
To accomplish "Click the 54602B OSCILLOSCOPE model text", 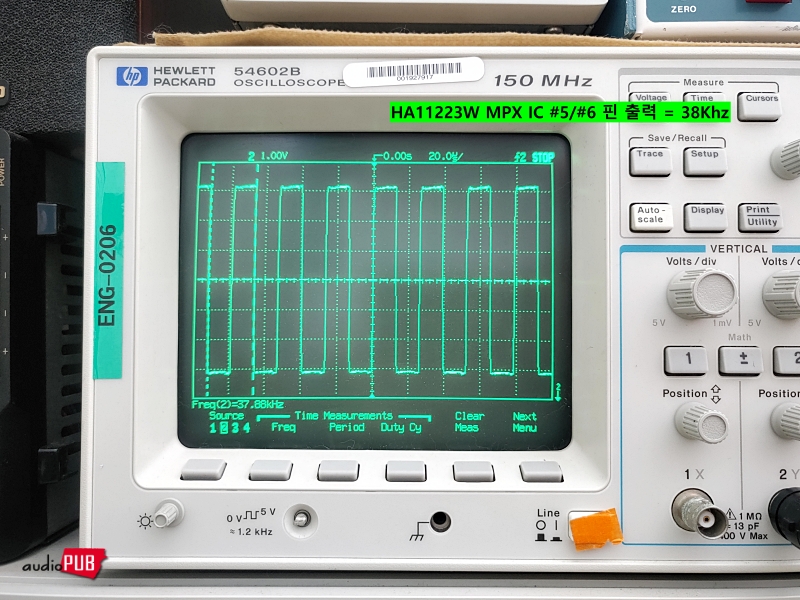I will coord(289,77).
